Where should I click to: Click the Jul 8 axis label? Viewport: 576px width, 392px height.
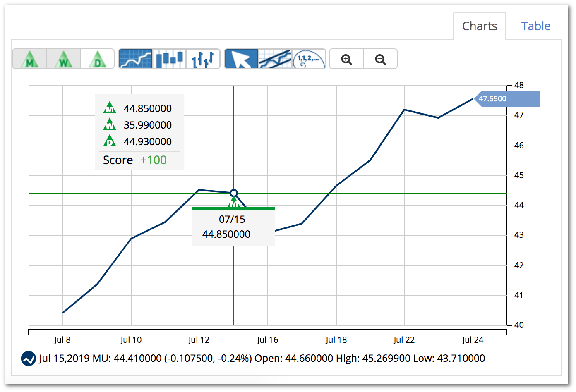(x=62, y=340)
